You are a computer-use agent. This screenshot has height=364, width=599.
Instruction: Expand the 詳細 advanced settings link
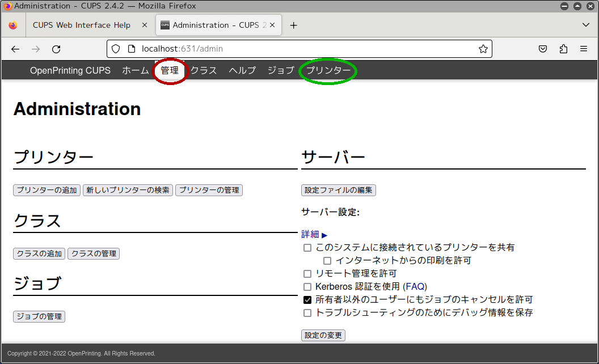pos(314,235)
